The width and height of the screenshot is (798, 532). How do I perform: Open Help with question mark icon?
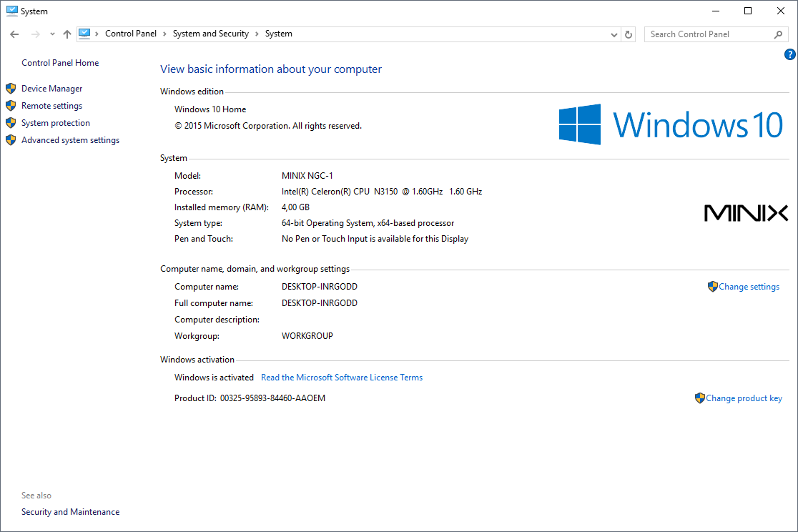tap(790, 54)
